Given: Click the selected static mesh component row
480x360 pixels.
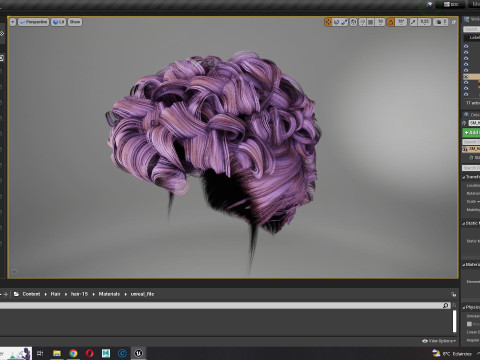Looking at the screenshot, I should coord(471,149).
